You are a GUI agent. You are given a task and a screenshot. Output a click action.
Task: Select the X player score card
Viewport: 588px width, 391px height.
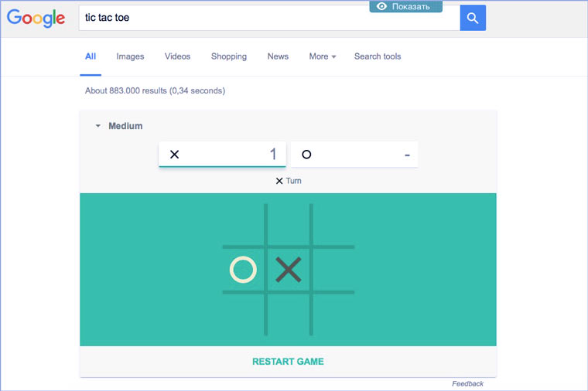(222, 155)
